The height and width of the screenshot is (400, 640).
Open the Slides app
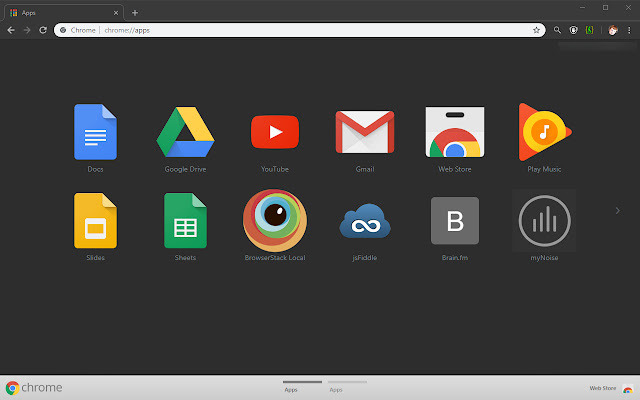pos(95,220)
